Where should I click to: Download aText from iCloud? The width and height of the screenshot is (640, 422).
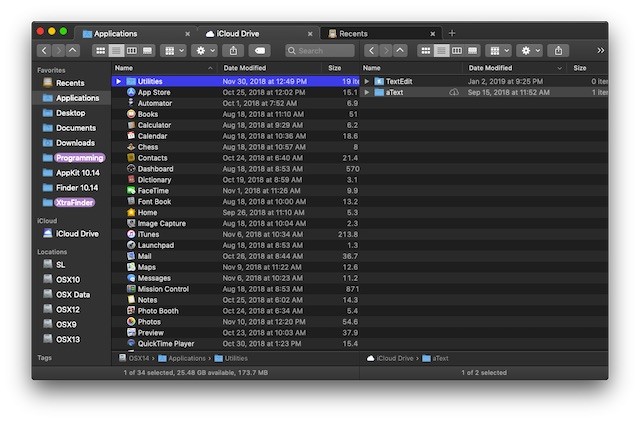pyautogui.click(x=453, y=93)
